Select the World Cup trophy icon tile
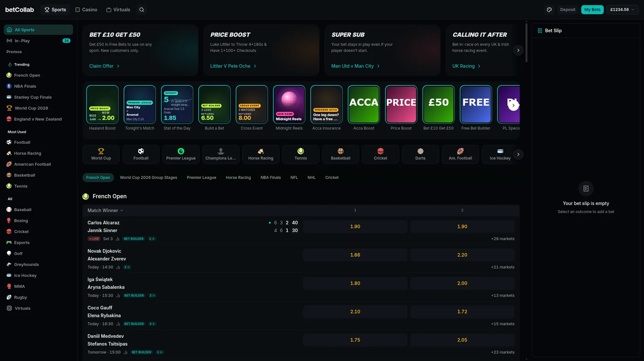Image resolution: width=644 pixels, height=361 pixels. (101, 154)
